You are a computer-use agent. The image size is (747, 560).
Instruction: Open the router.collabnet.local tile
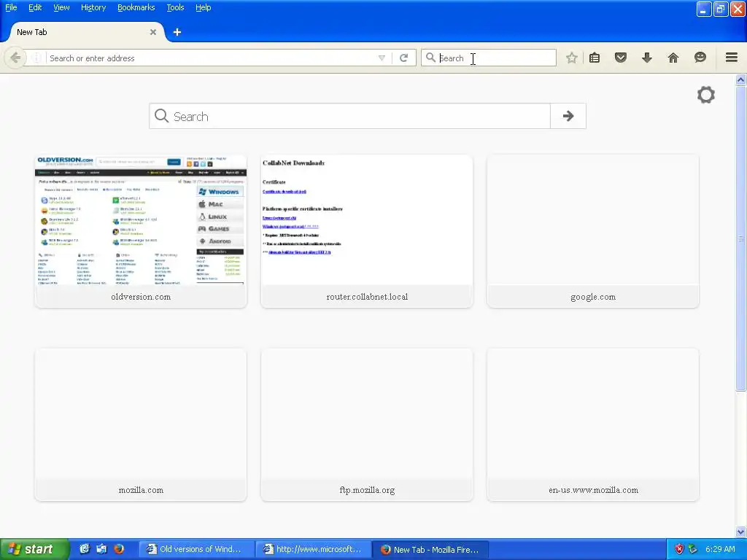click(367, 231)
